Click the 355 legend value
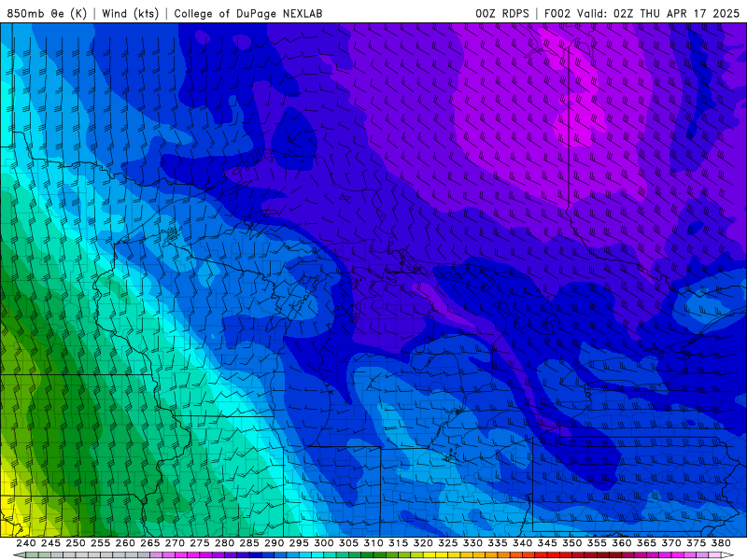The image size is (747, 560). click(x=597, y=543)
